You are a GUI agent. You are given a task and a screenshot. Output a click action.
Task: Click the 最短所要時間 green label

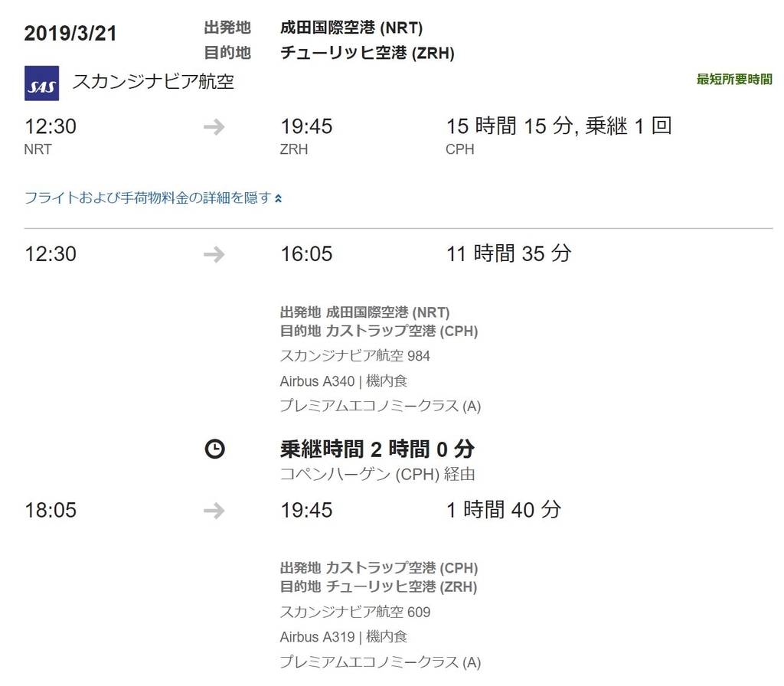[734, 79]
